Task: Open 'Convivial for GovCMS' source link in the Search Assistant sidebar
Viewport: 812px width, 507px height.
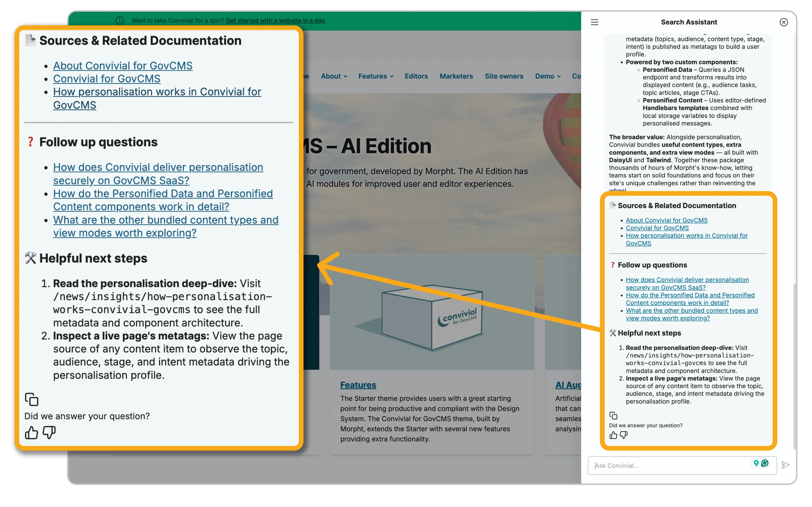Action: tap(657, 228)
